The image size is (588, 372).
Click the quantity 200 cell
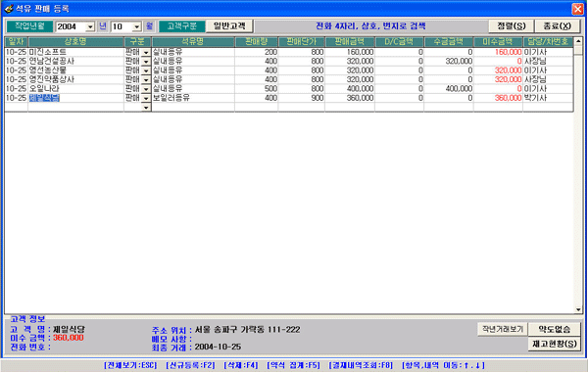pos(257,52)
